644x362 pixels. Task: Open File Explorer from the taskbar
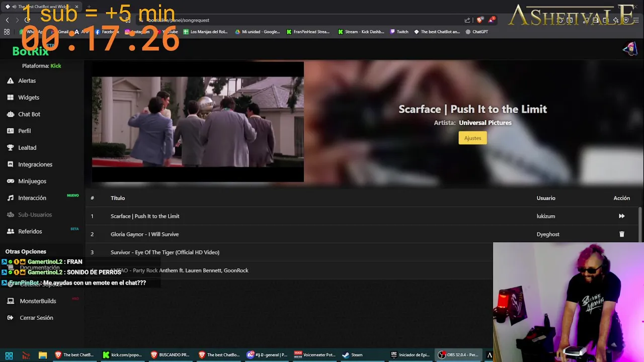(43, 355)
